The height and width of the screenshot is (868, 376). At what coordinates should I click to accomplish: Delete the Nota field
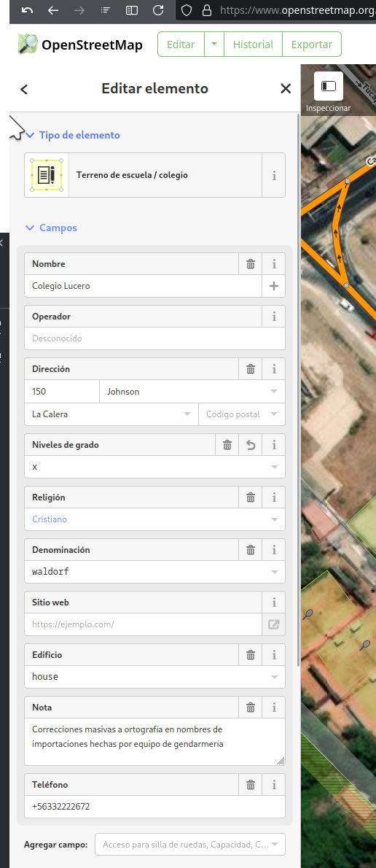pos(251,708)
